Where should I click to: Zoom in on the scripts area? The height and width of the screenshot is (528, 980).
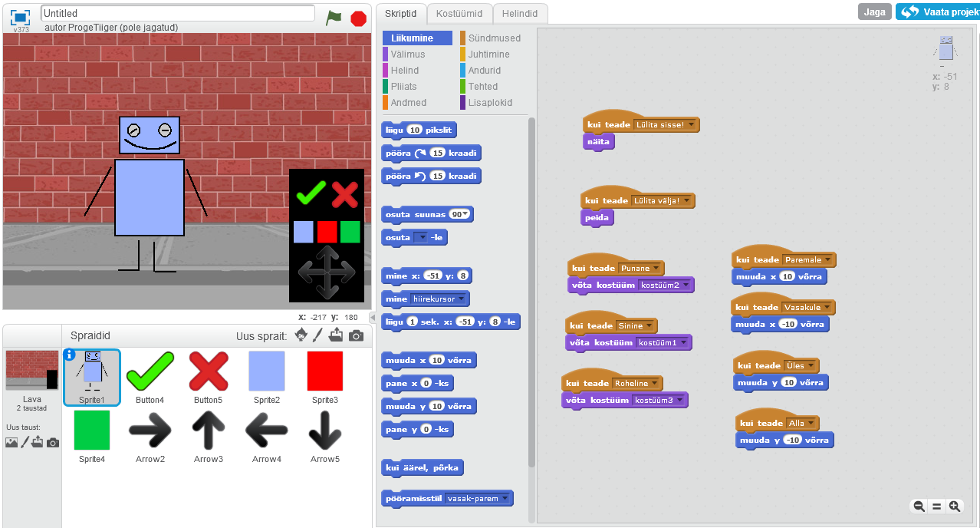click(955, 506)
